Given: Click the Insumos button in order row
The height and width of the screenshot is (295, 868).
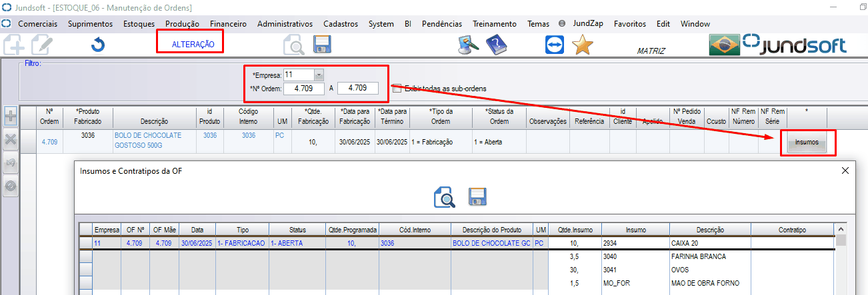Looking at the screenshot, I should [x=807, y=143].
